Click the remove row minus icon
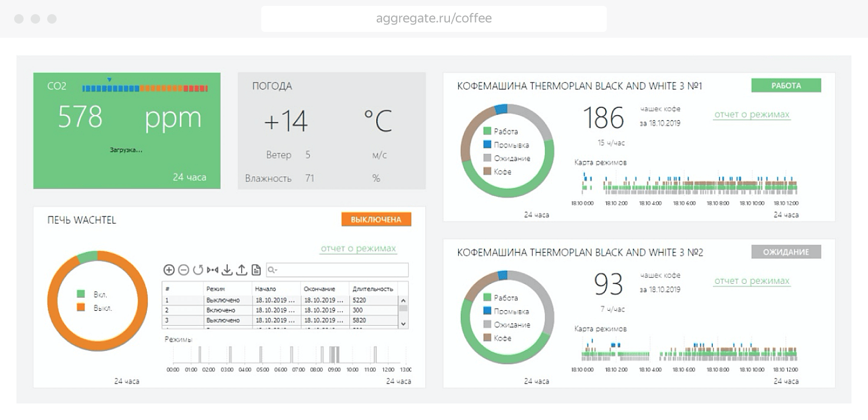 point(183,270)
